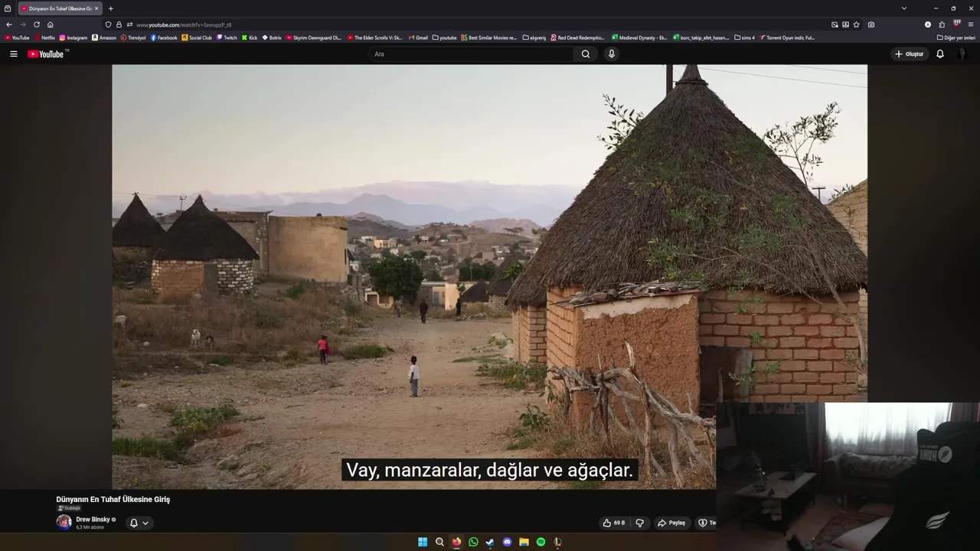Click the Ara search field
The height and width of the screenshot is (551, 980).
click(471, 54)
